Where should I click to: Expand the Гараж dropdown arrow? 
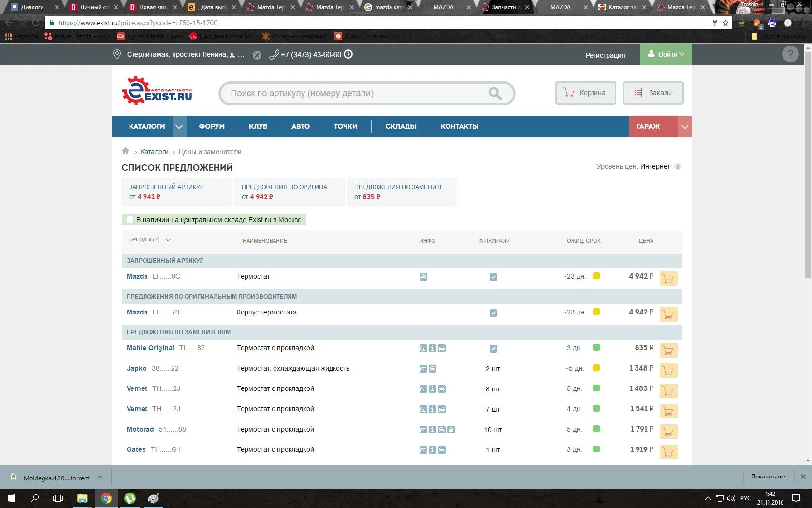tap(684, 126)
